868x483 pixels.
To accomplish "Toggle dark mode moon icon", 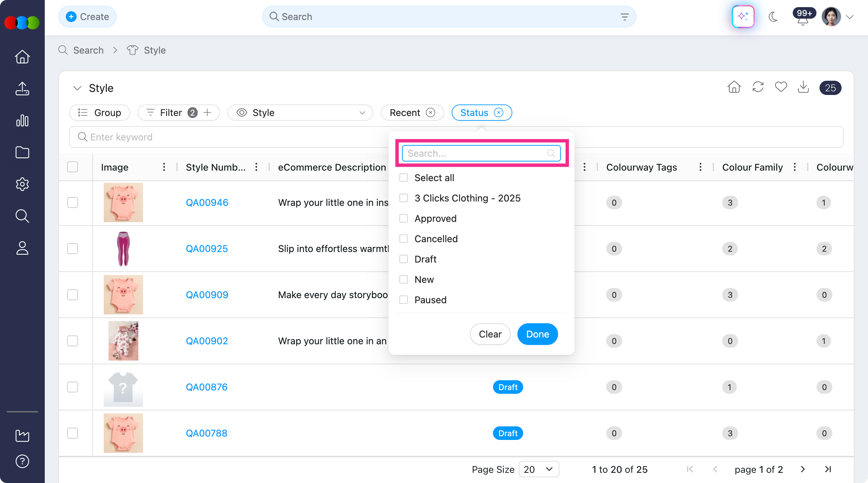I will [773, 17].
